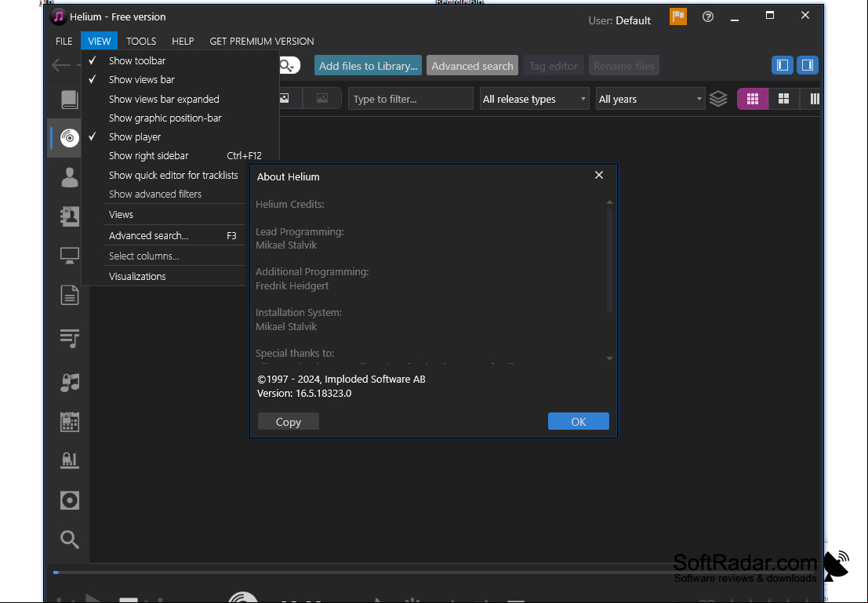This screenshot has height=603, width=868.
Task: Click the dimmed picture filter icon
Action: [322, 99]
